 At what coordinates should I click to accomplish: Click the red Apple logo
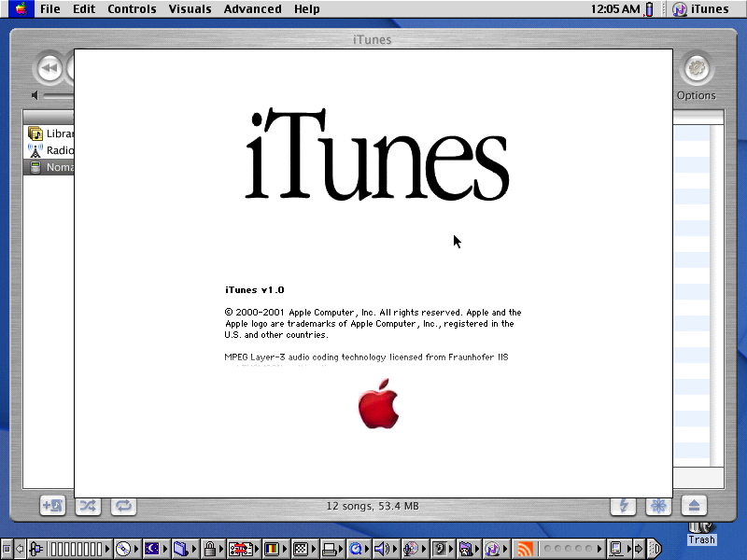pyautogui.click(x=378, y=404)
